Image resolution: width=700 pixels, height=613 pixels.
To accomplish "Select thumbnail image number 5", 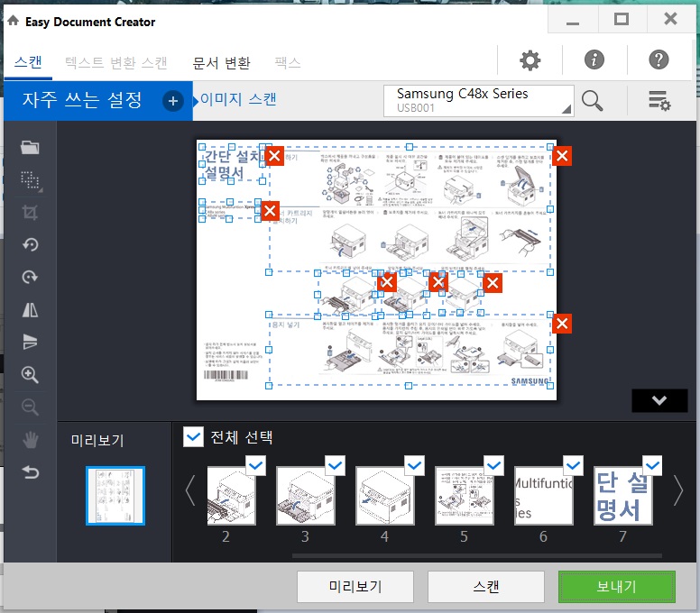I will (x=465, y=495).
